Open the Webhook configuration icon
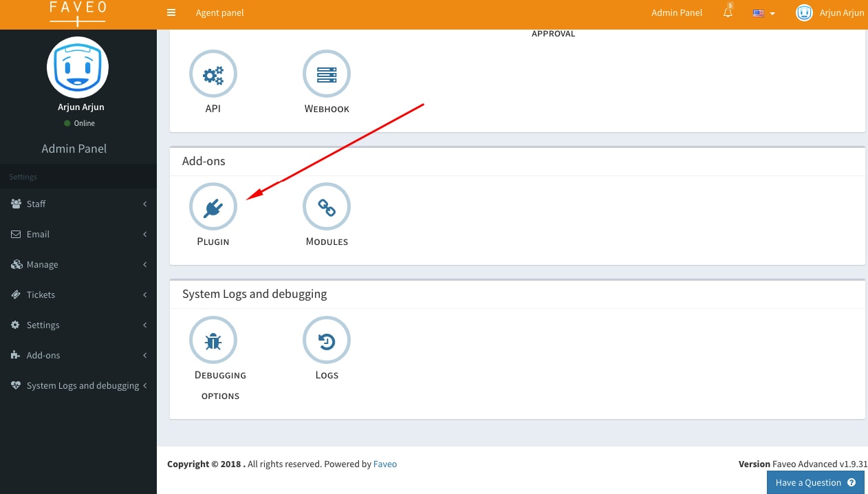The image size is (868, 494). click(327, 74)
